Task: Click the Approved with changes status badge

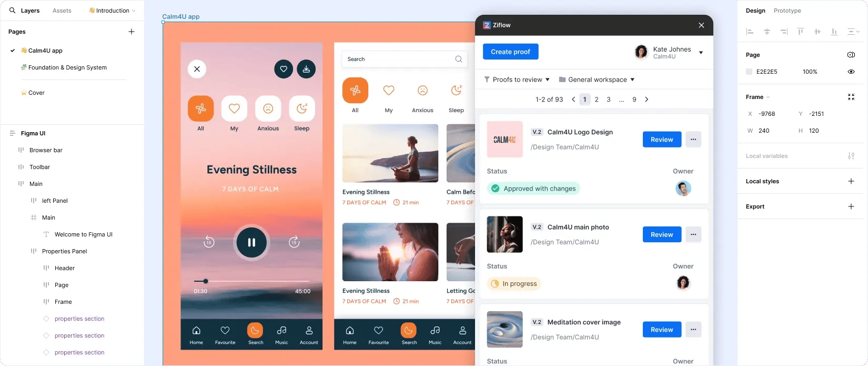Action: (x=533, y=189)
